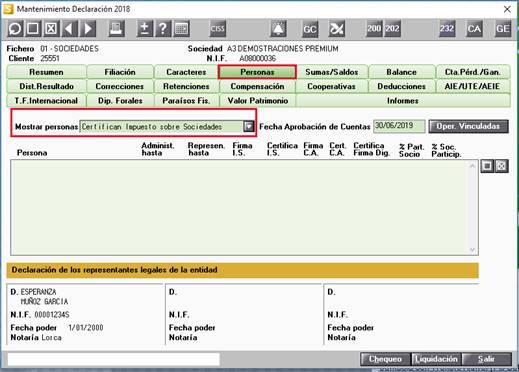
Task: Click the company N.I.F. A08000036
Action: 258,59
